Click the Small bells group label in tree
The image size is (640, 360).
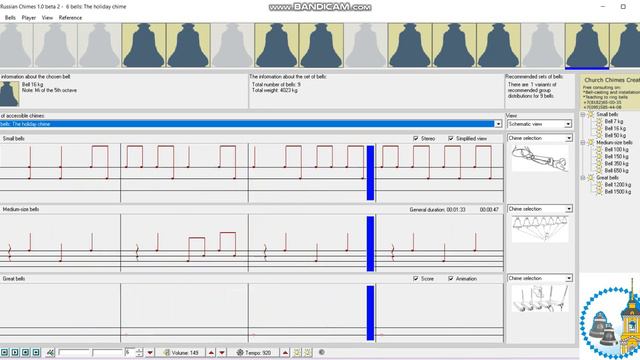(607, 114)
